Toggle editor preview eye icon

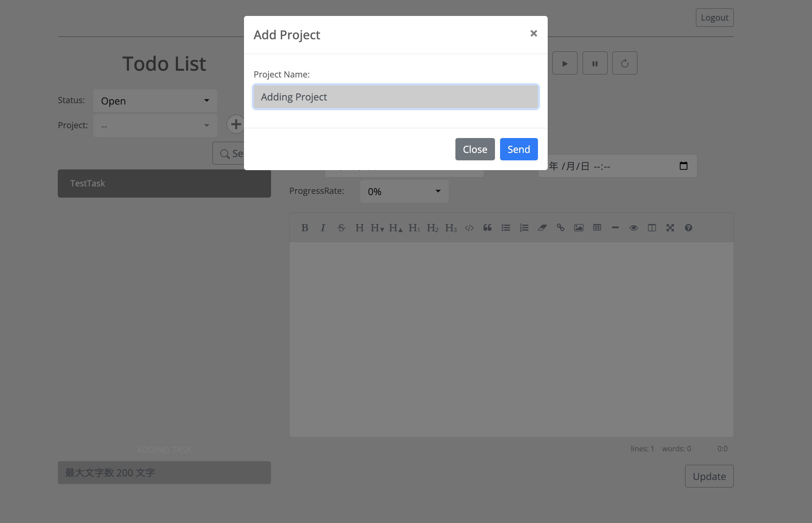633,228
